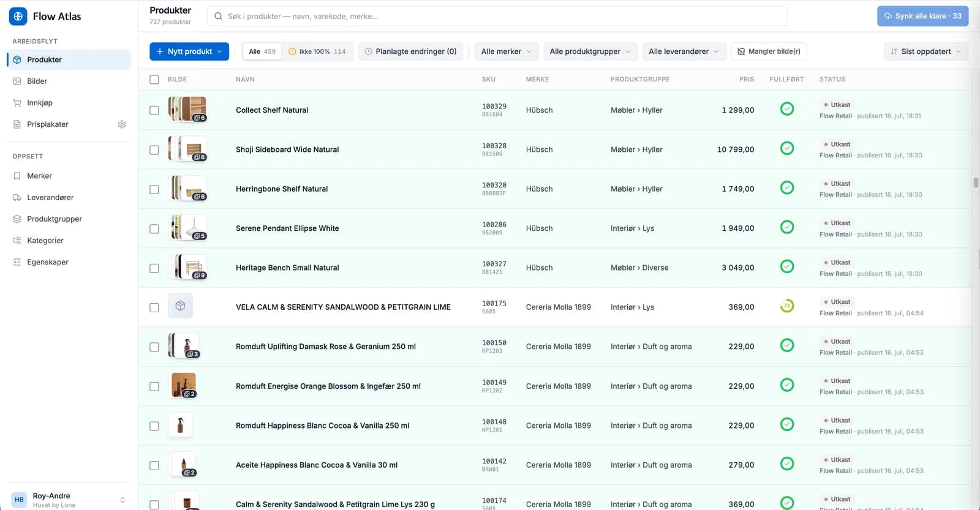
Task: Check the Romduft Uplifting Damask Rose row
Action: [x=154, y=347]
